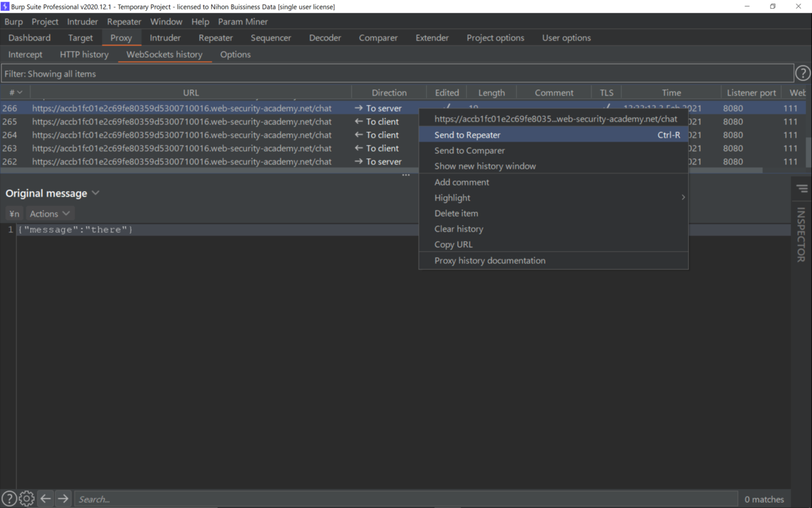Switch to the User options tab
812x508 pixels.
(x=566, y=38)
